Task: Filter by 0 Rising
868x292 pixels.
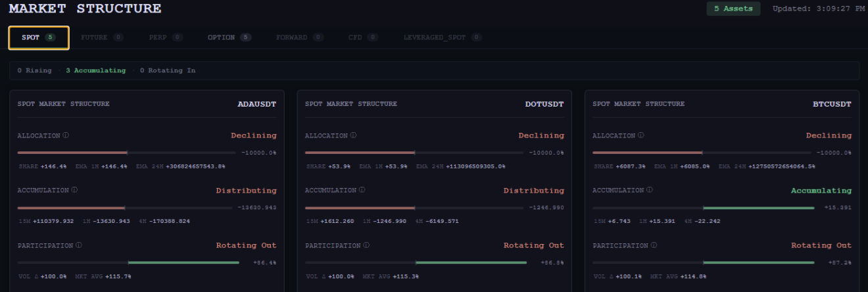Action: 34,70
